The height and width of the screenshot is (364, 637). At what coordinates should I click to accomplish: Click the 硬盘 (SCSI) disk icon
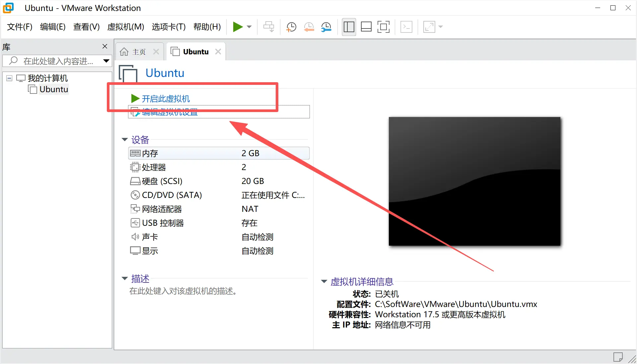[x=135, y=181]
